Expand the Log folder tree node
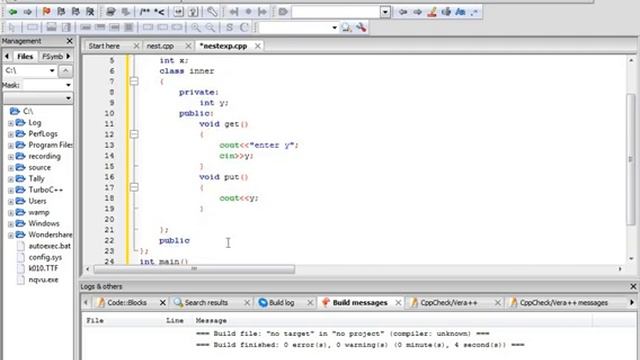640x360 pixels. coord(11,123)
